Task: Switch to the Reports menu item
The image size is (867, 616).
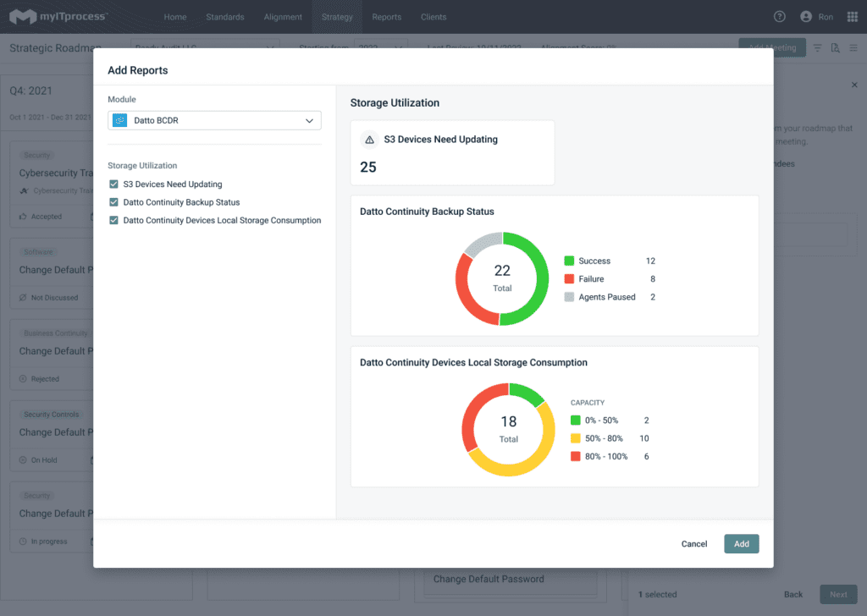Action: point(386,16)
